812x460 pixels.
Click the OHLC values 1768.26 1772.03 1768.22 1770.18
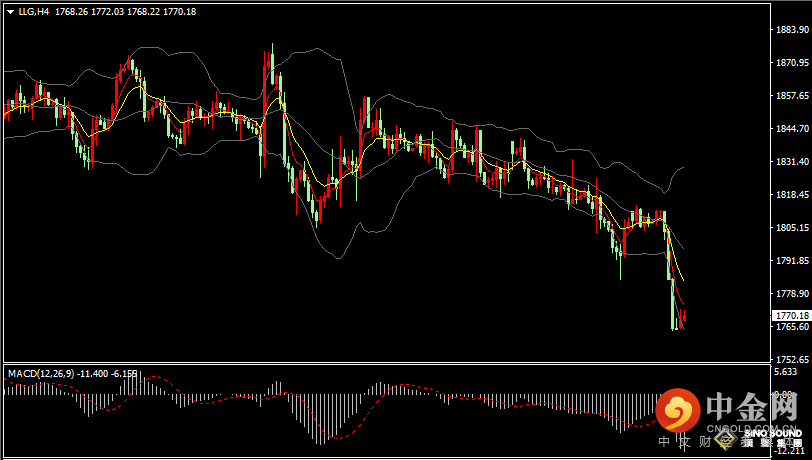tap(125, 11)
